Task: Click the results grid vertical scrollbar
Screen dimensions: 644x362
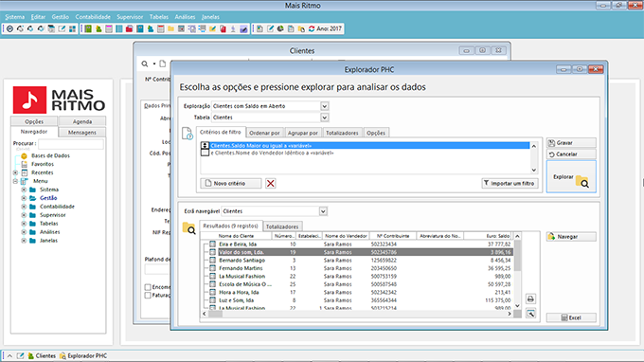Action: tap(517, 270)
